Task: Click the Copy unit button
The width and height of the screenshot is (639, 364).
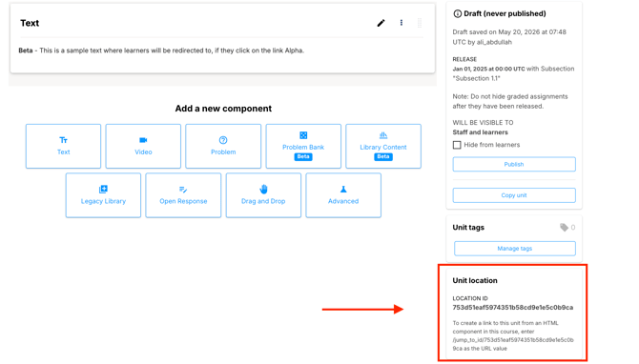Action: (x=514, y=195)
